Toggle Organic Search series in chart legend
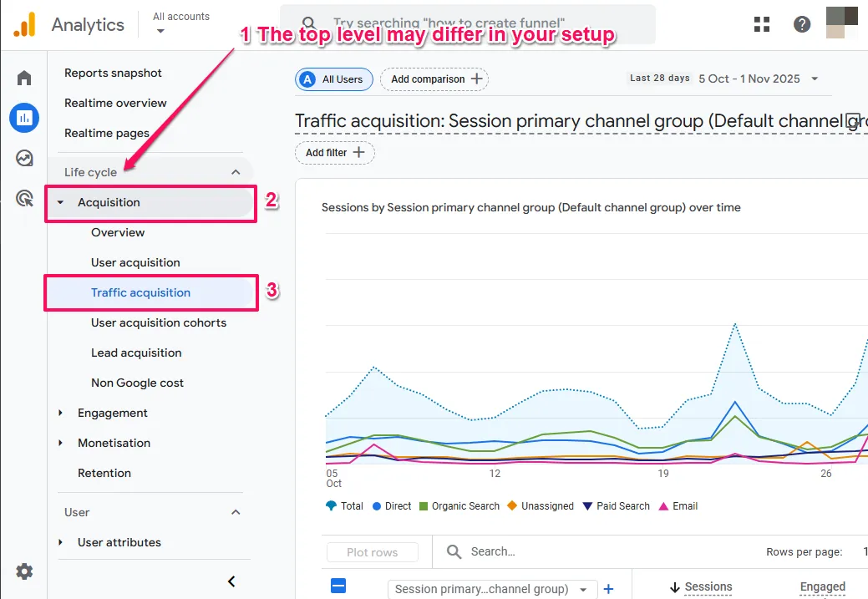 [459, 506]
